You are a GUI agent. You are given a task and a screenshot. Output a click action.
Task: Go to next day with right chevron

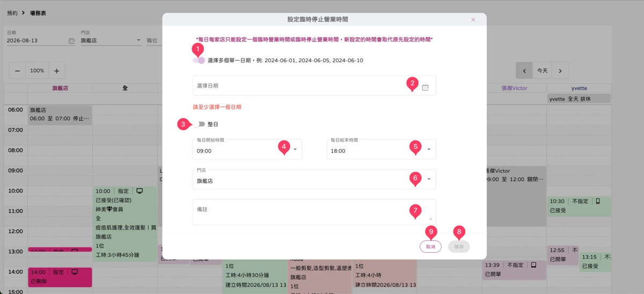(x=560, y=71)
